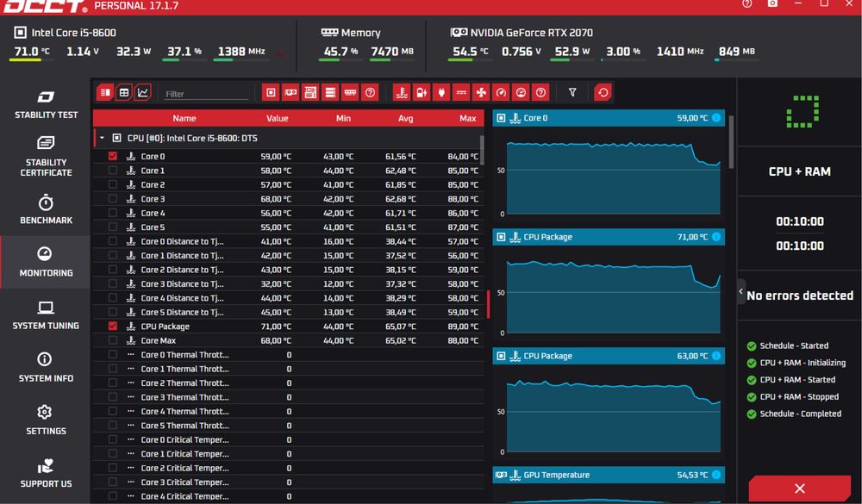Image resolution: width=862 pixels, height=504 pixels.
Task: Toggle the motherboard sensors filter
Action: [x=310, y=92]
